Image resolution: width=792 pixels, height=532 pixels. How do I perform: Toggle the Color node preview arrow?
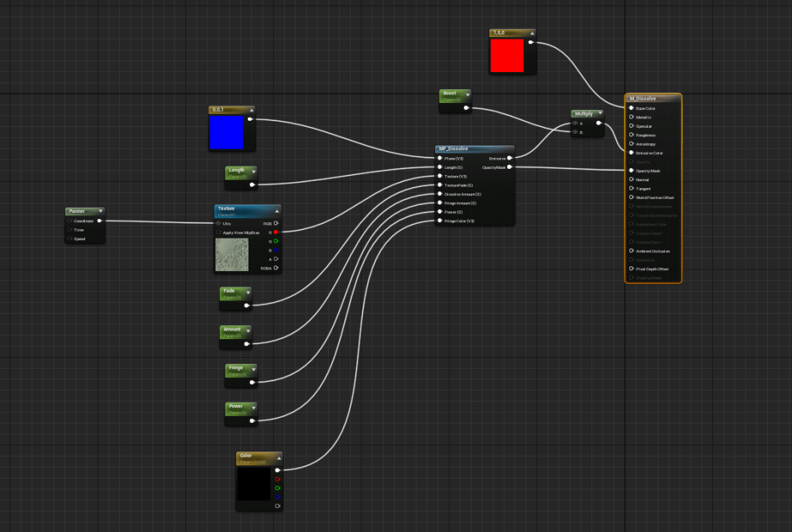point(279,456)
